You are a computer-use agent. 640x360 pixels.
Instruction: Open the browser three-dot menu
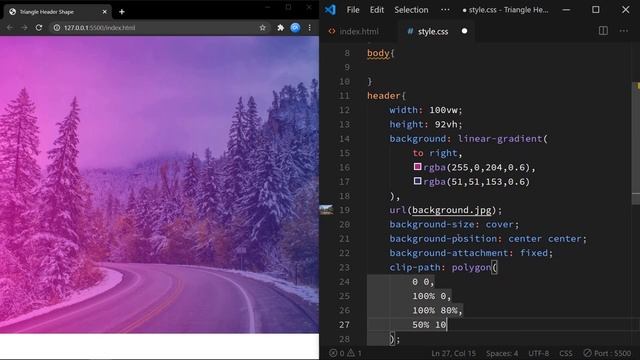pyautogui.click(x=309, y=28)
